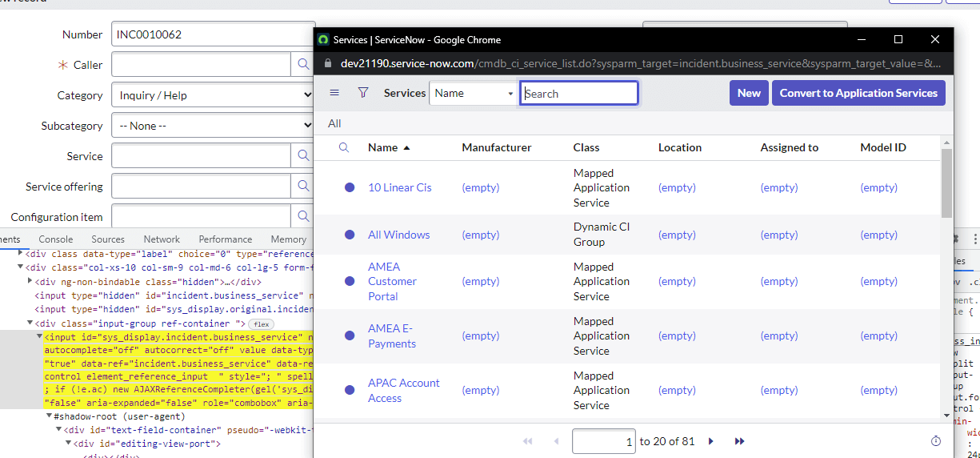
Task: Click lookup icon beside Service field
Action: (x=304, y=156)
